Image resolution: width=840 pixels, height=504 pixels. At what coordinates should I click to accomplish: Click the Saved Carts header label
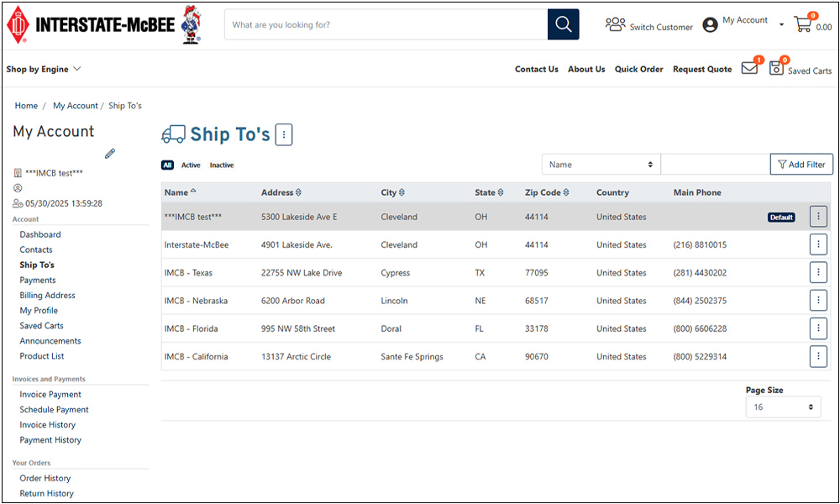[x=810, y=71]
